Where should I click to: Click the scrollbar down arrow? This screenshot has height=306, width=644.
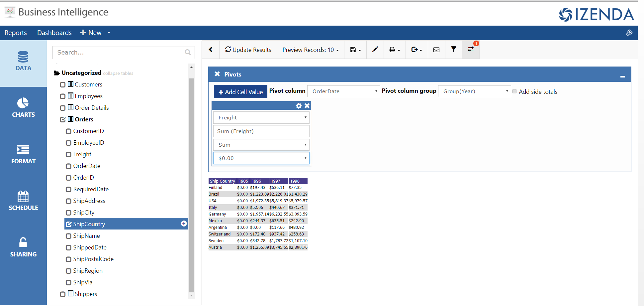coord(191,296)
